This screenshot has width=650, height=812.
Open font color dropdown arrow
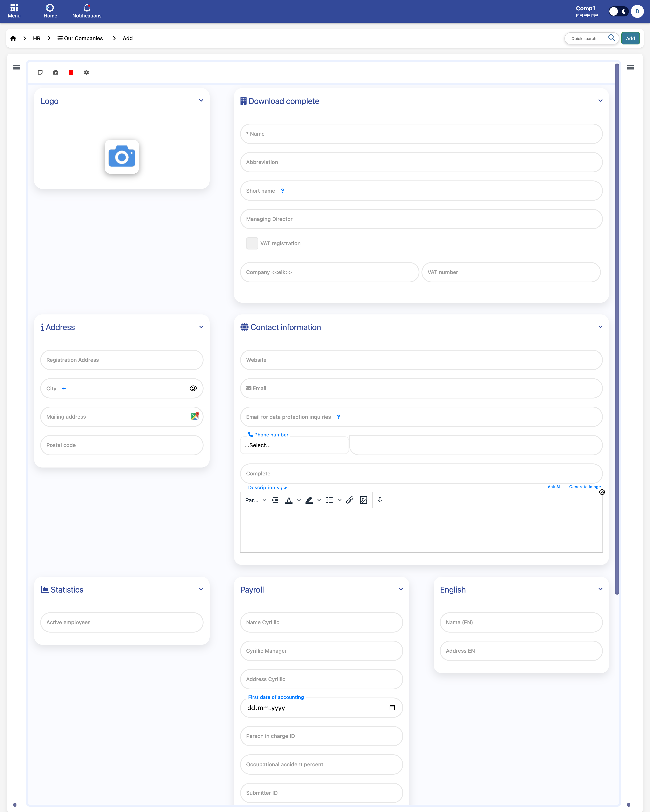299,500
